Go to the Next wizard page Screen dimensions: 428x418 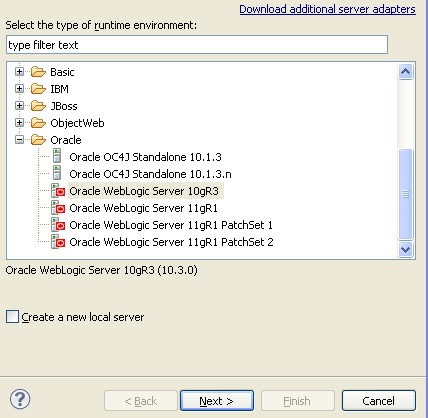[x=217, y=401]
